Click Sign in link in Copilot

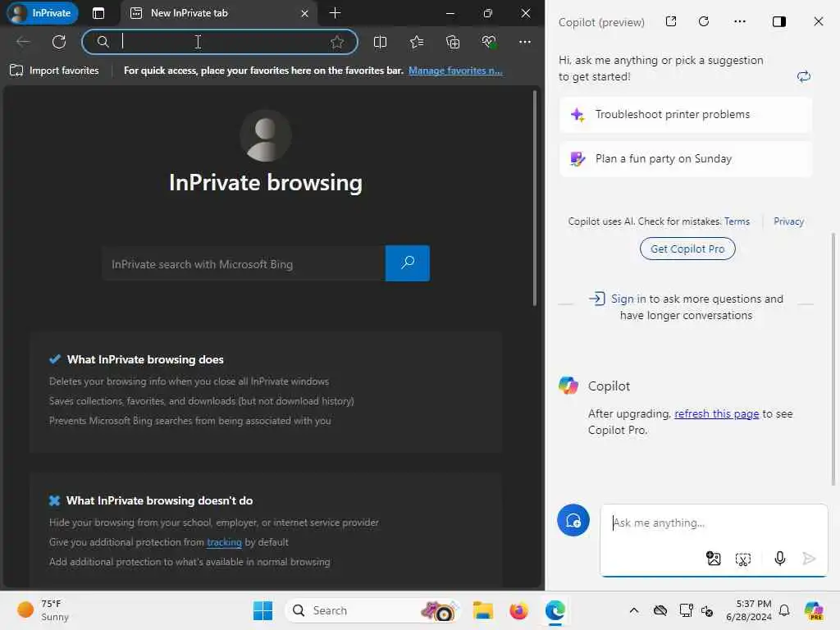point(628,299)
